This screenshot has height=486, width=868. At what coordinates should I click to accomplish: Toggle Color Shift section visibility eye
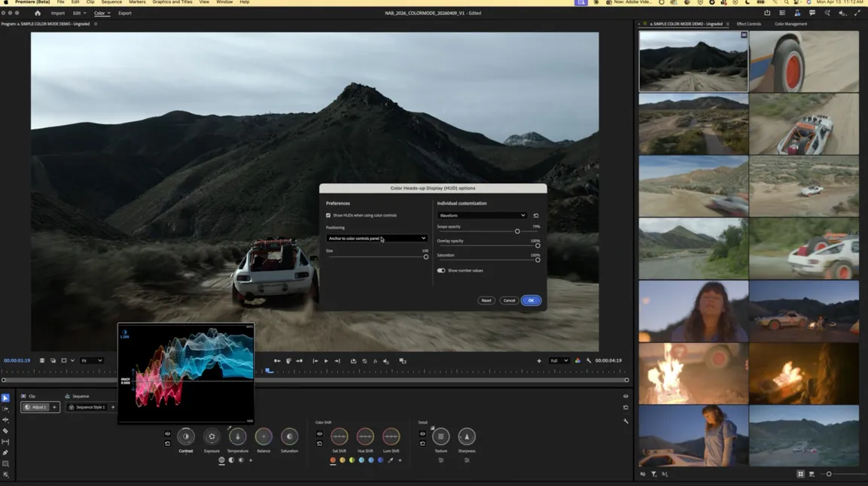point(319,434)
